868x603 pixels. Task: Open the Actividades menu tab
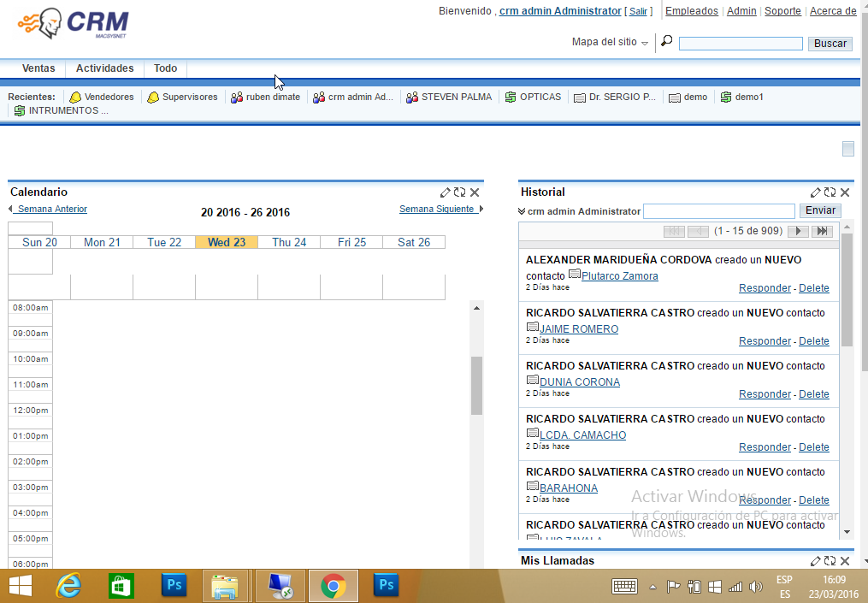[104, 68]
